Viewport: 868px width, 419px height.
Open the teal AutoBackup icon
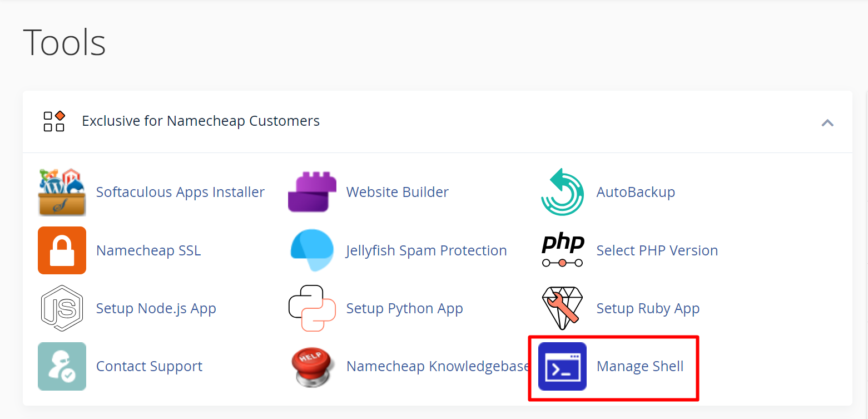(x=562, y=192)
